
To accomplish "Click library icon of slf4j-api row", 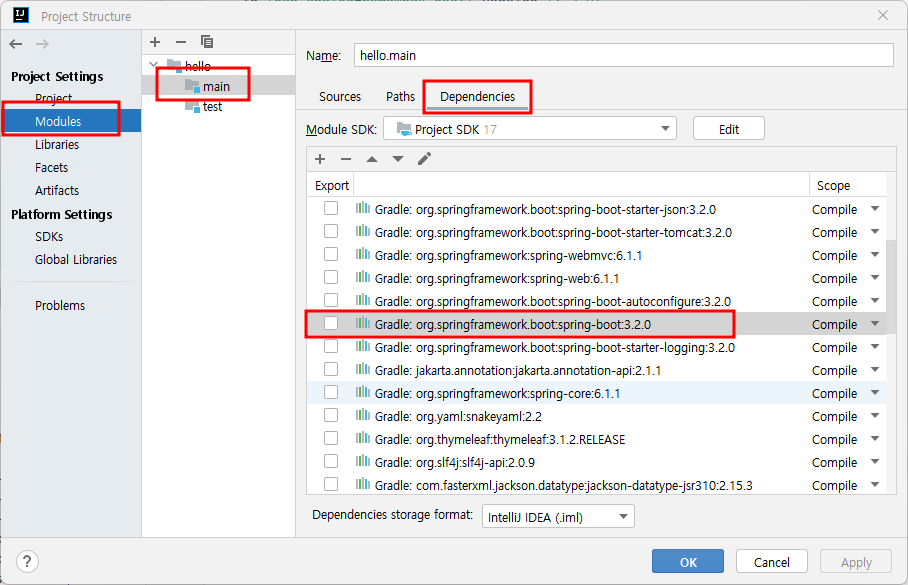I will coord(363,461).
